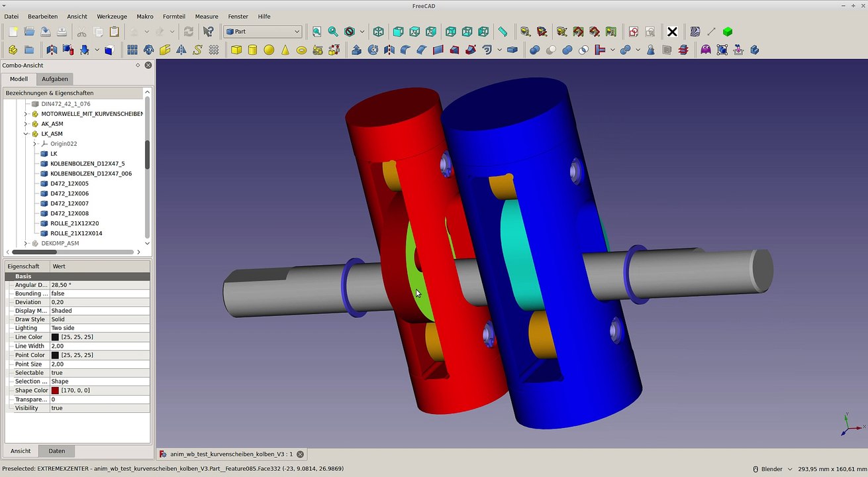This screenshot has height=477, width=868.
Task: Open the Hilfe menu
Action: pyautogui.click(x=264, y=17)
